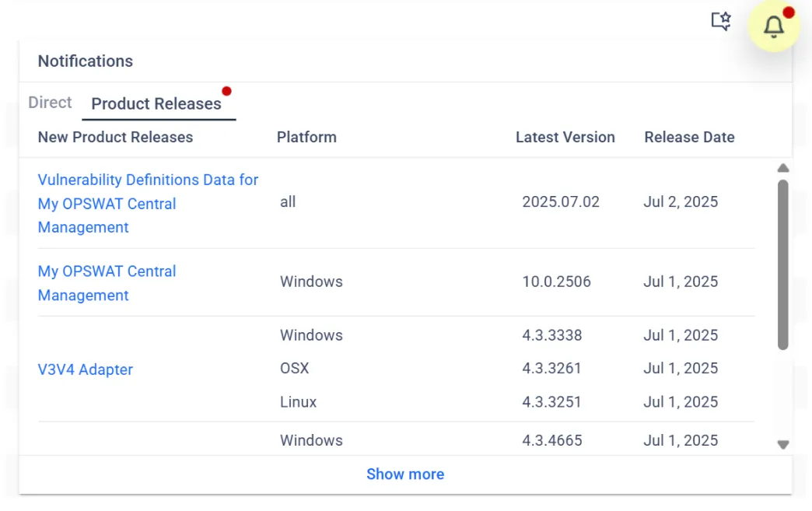Click the notification bell icon
The width and height of the screenshot is (812, 511).
(x=773, y=27)
